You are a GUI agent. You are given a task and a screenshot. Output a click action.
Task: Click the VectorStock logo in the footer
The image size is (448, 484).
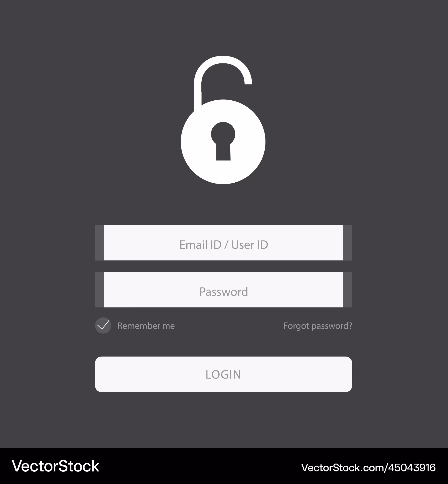56,466
